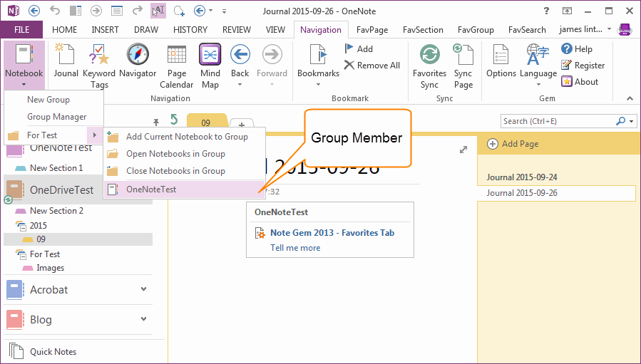Select OneNoteTest group member entry

pyautogui.click(x=185, y=189)
